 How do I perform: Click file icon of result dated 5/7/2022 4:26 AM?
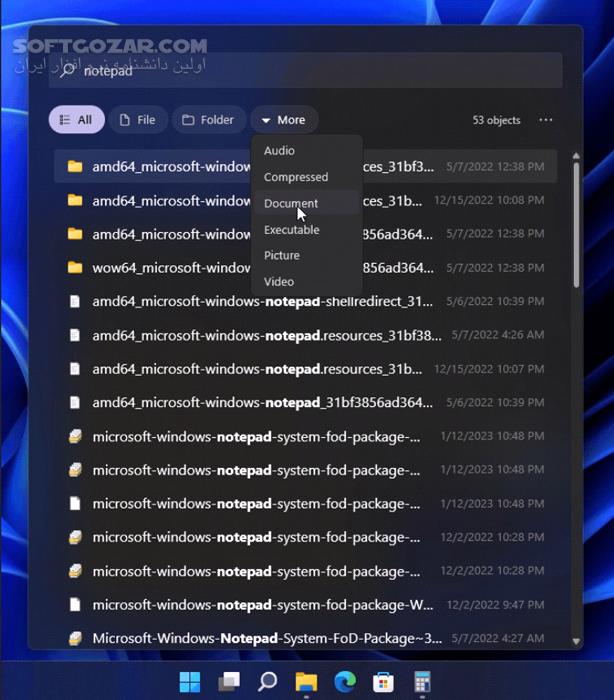75,335
